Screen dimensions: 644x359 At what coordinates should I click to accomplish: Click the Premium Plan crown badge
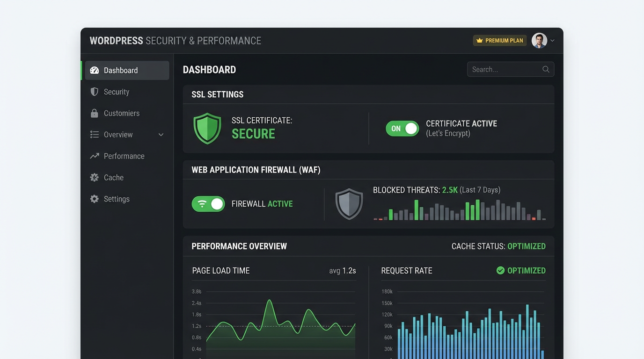[x=499, y=40]
